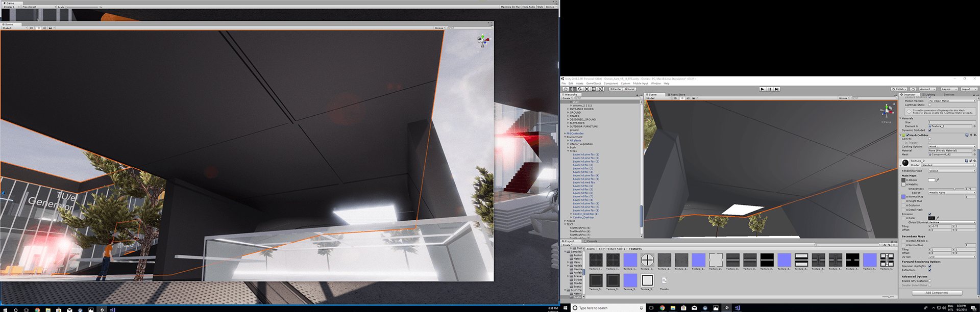Switch to the Asset Store tab
980x312 pixels.
pos(677,95)
